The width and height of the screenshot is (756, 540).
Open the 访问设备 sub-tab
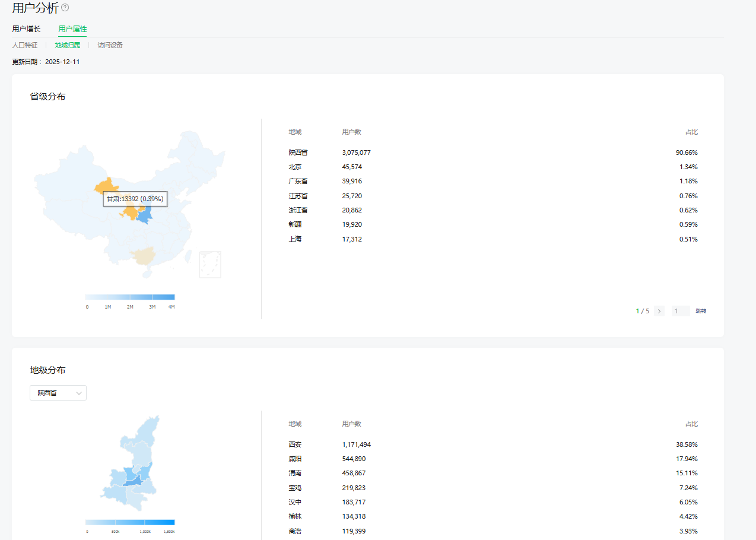pos(110,45)
